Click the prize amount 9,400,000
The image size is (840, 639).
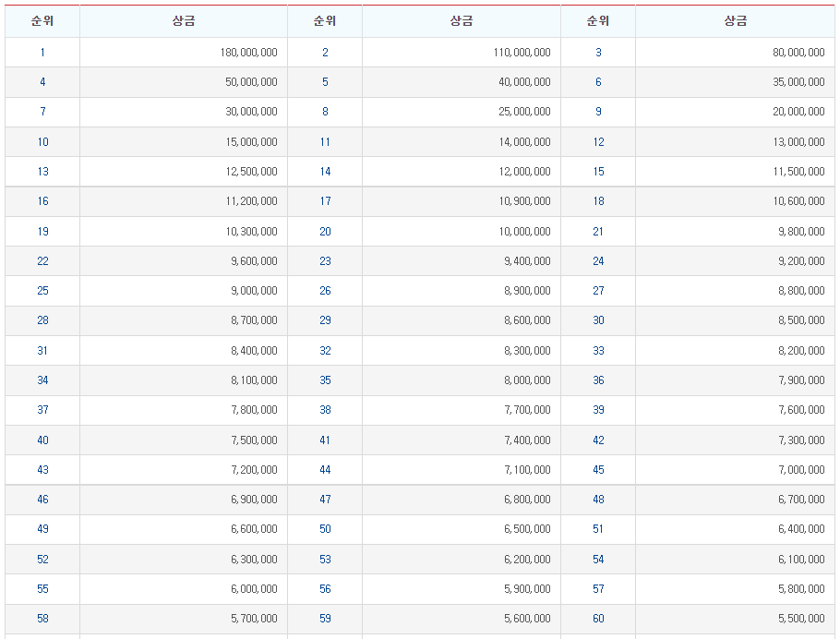(x=527, y=261)
